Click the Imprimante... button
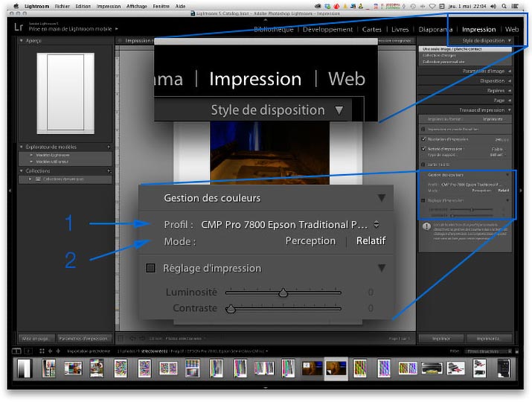Screen dimensions: 532x402 click(x=489, y=339)
